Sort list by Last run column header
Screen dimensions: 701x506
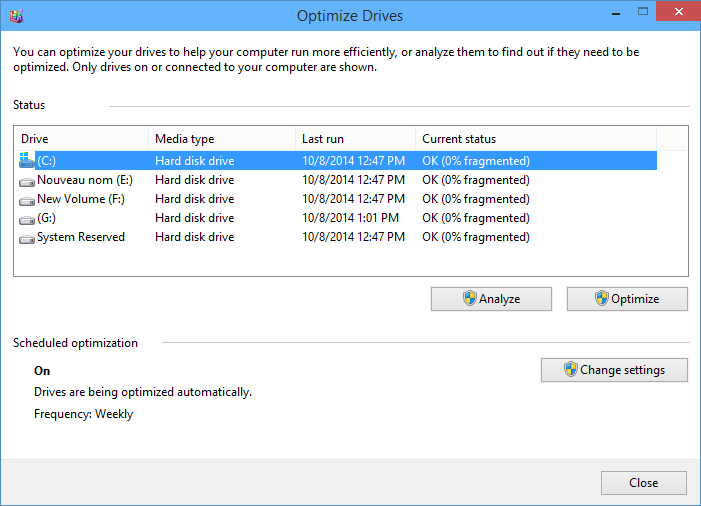[355, 139]
